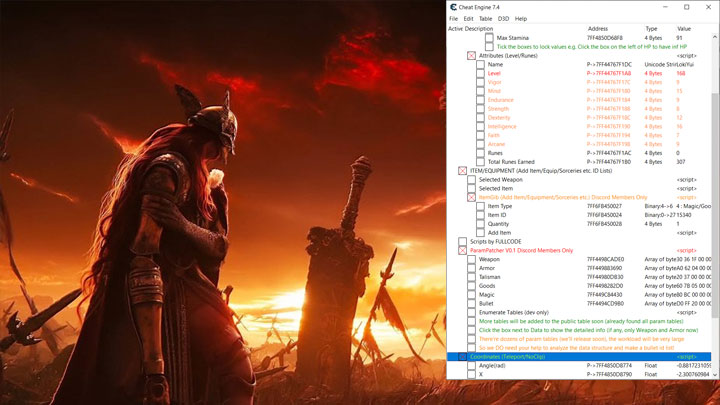
Task: Open the File menu
Action: tap(454, 19)
